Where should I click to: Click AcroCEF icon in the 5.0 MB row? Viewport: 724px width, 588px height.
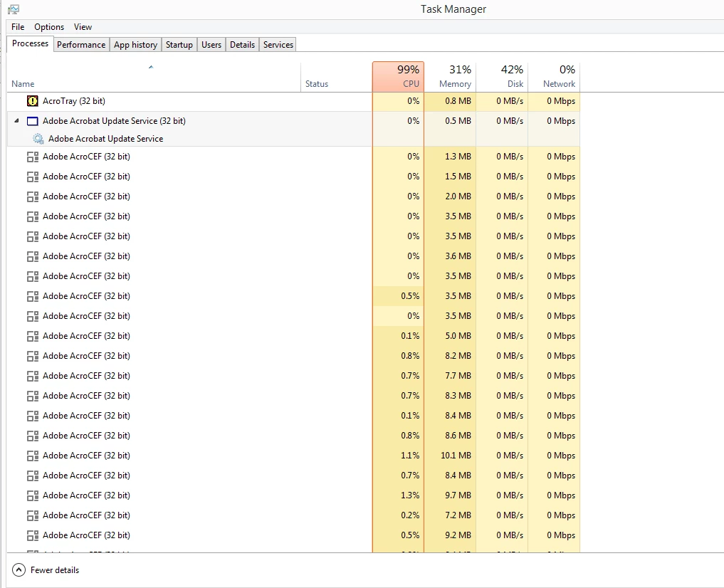coord(32,336)
